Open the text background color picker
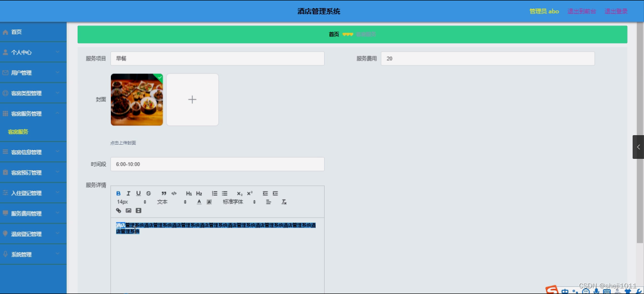This screenshot has width=644, height=294. 209,202
